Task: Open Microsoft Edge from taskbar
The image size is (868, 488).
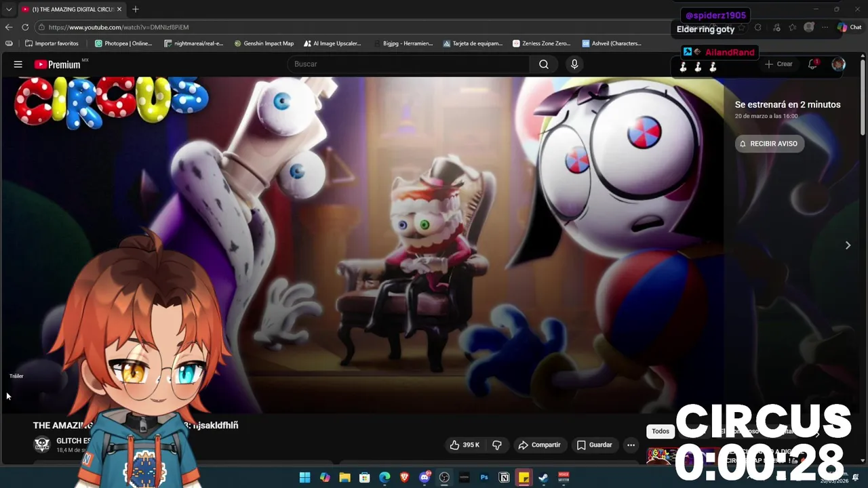Action: 384,478
